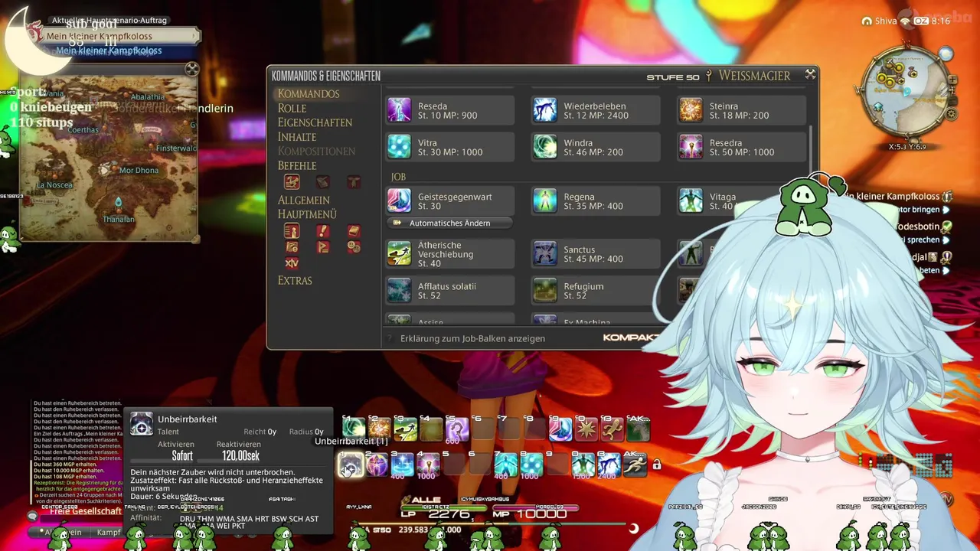The width and height of the screenshot is (980, 551).
Task: Click the character icon first under Hauptmenü
Action: [x=292, y=230]
